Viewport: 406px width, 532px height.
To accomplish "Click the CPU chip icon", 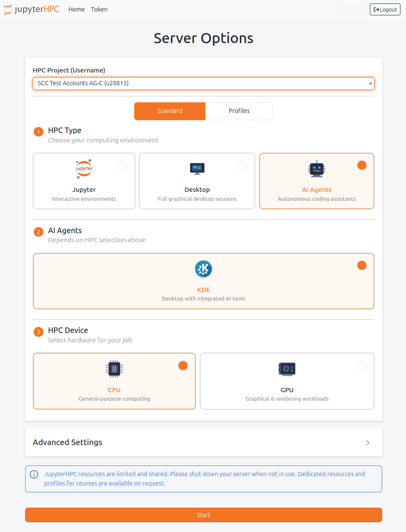I will coord(114,369).
